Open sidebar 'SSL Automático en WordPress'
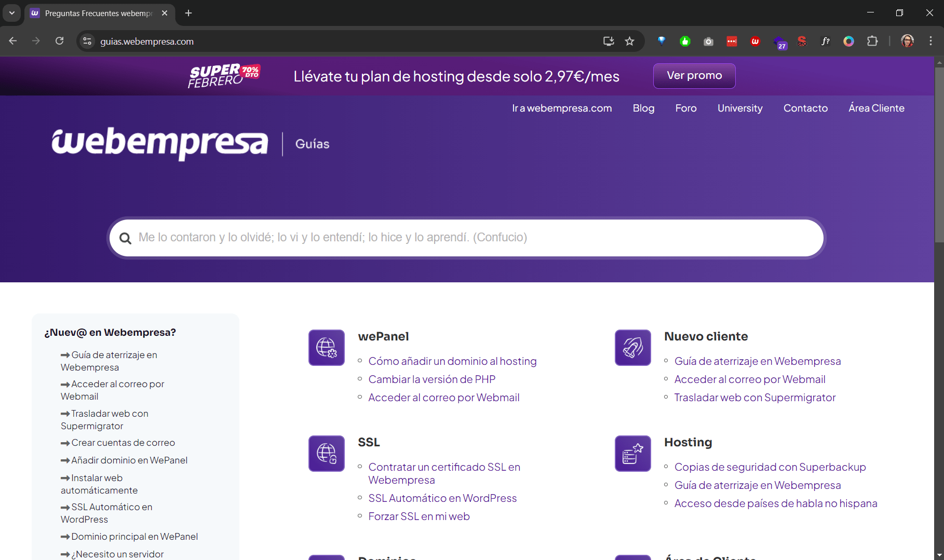Image resolution: width=944 pixels, height=560 pixels. 106,513
